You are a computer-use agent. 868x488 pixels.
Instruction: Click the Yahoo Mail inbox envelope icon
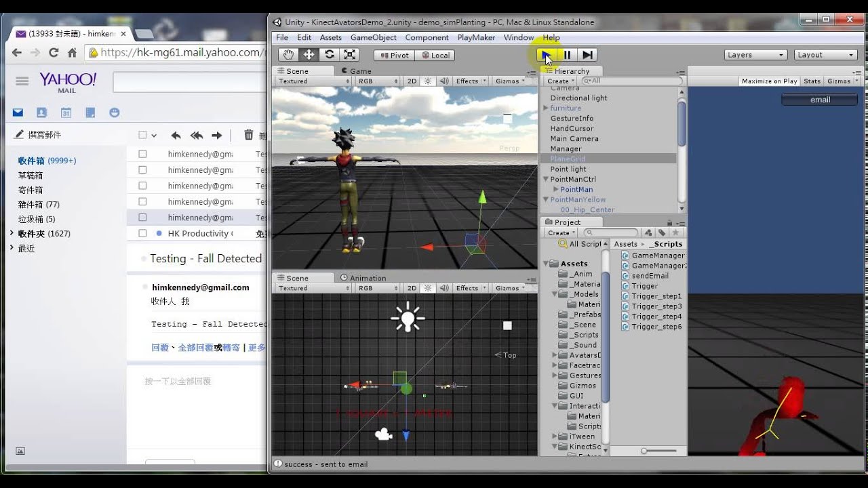click(18, 113)
